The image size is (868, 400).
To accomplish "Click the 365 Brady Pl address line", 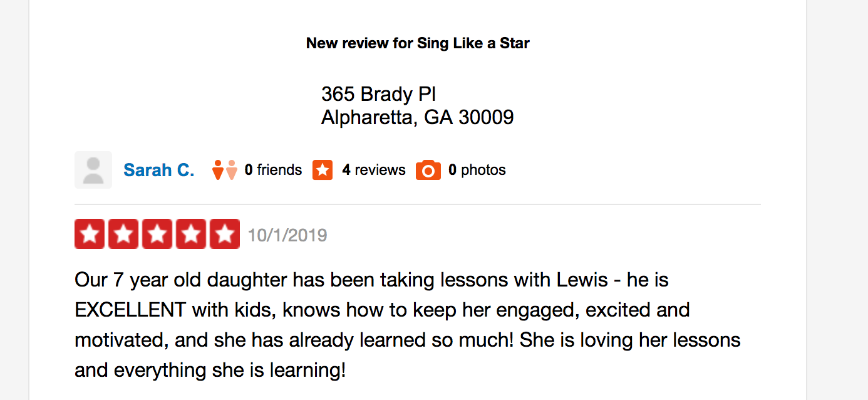I will pyautogui.click(x=378, y=94).
